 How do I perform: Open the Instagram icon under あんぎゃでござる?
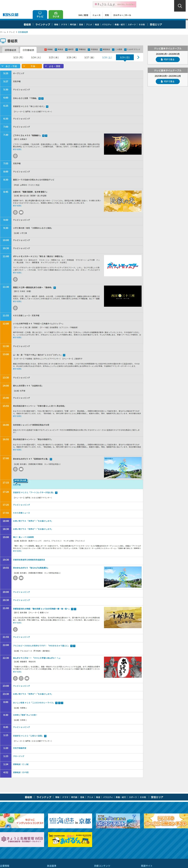pos(21,678)
